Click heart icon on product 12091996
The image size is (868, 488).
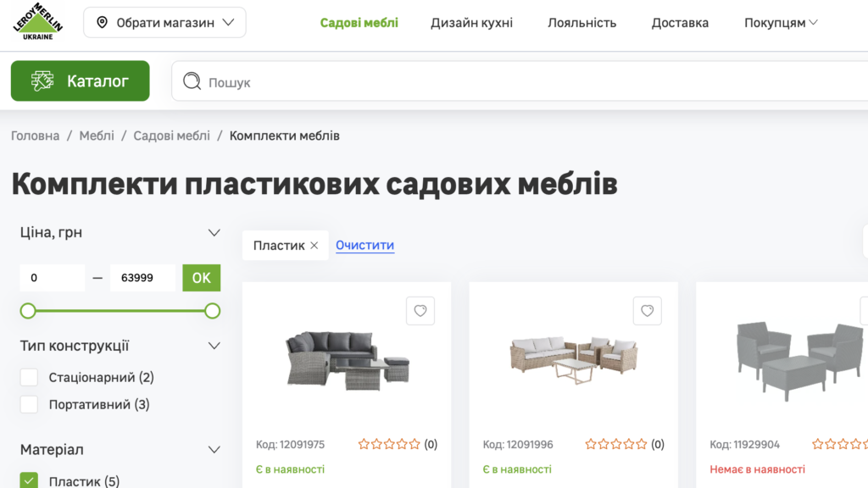647,311
